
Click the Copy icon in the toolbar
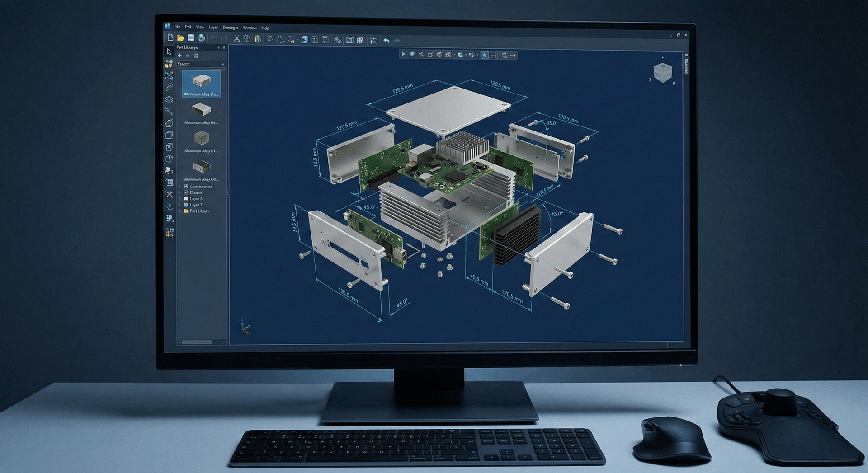(248, 39)
